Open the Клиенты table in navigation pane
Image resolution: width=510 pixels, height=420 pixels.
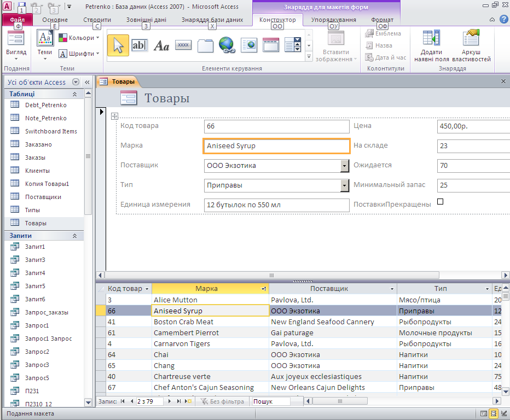coord(37,171)
